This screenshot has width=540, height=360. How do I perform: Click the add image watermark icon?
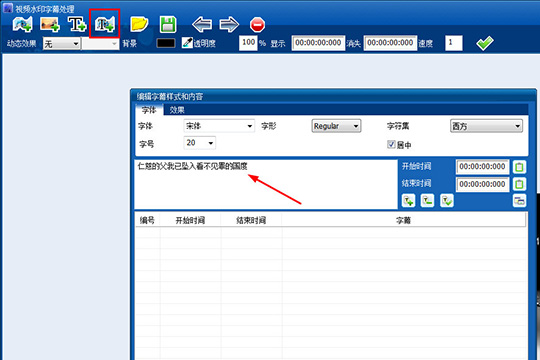[x=50, y=24]
